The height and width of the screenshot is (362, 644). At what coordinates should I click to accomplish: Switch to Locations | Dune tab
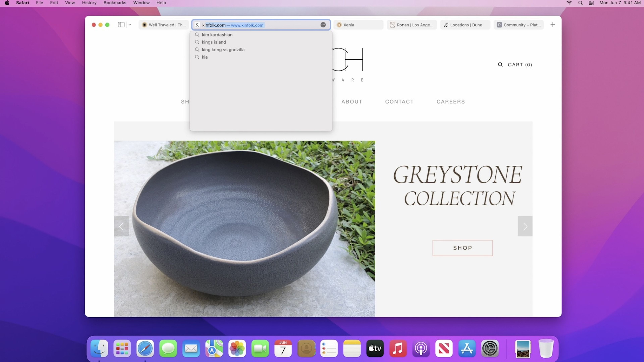click(466, 25)
